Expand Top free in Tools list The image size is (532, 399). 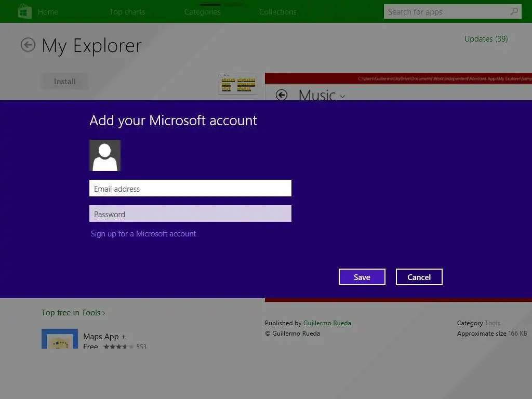tap(73, 313)
